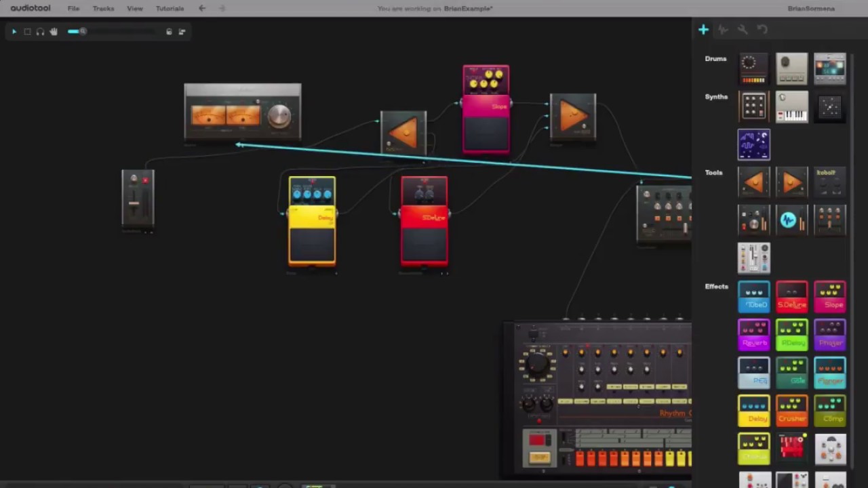Pick the right-pointing orange splitter tool

click(x=791, y=182)
